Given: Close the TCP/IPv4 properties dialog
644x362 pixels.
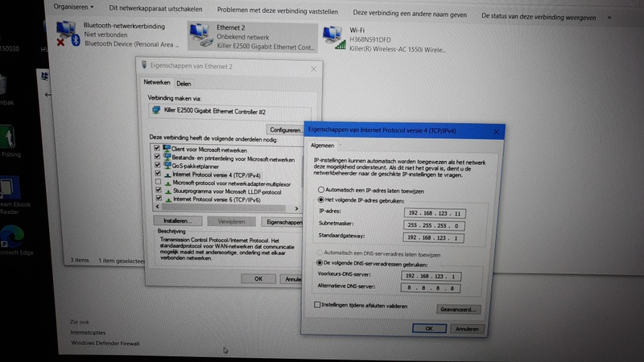Looking at the screenshot, I should [x=496, y=132].
